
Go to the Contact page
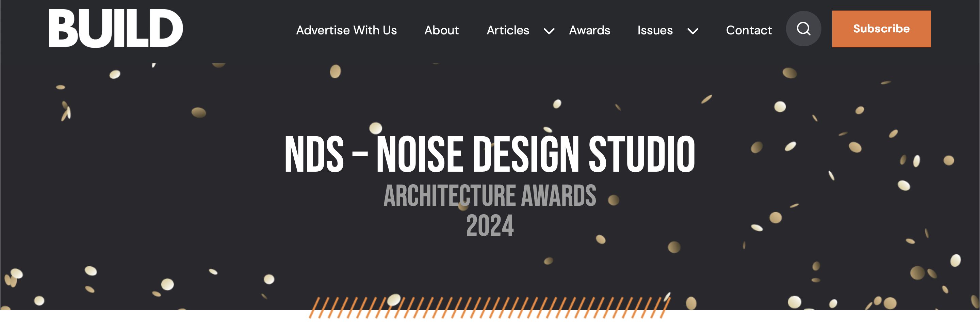[x=749, y=30]
